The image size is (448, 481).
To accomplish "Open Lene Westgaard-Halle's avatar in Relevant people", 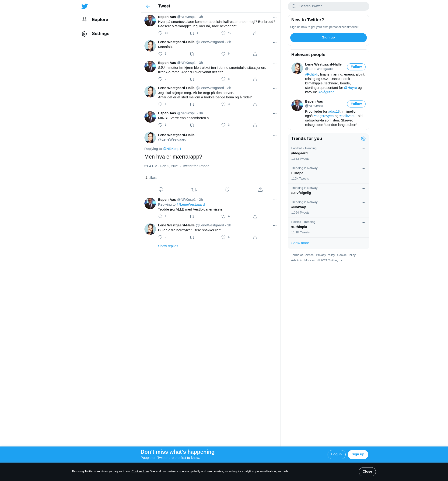I will (x=297, y=68).
